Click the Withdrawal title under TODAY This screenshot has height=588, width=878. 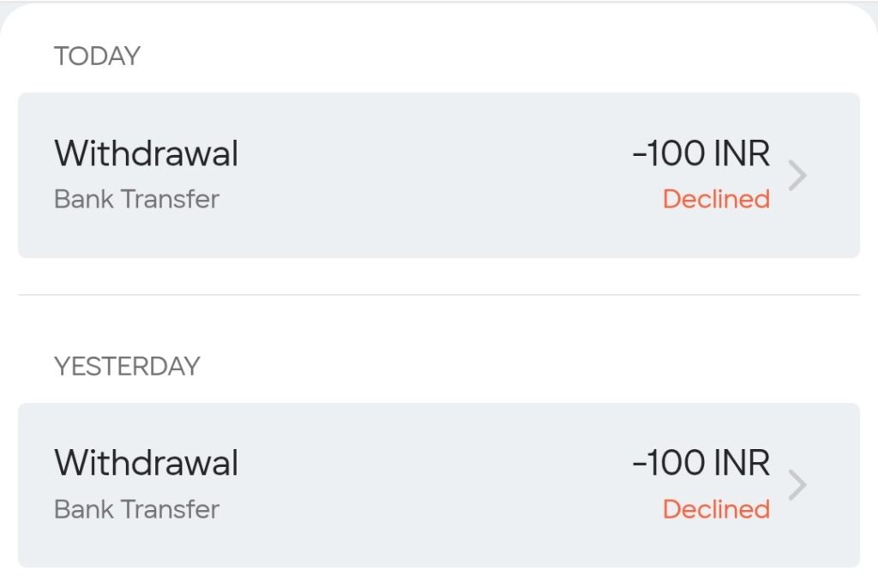pos(147,154)
